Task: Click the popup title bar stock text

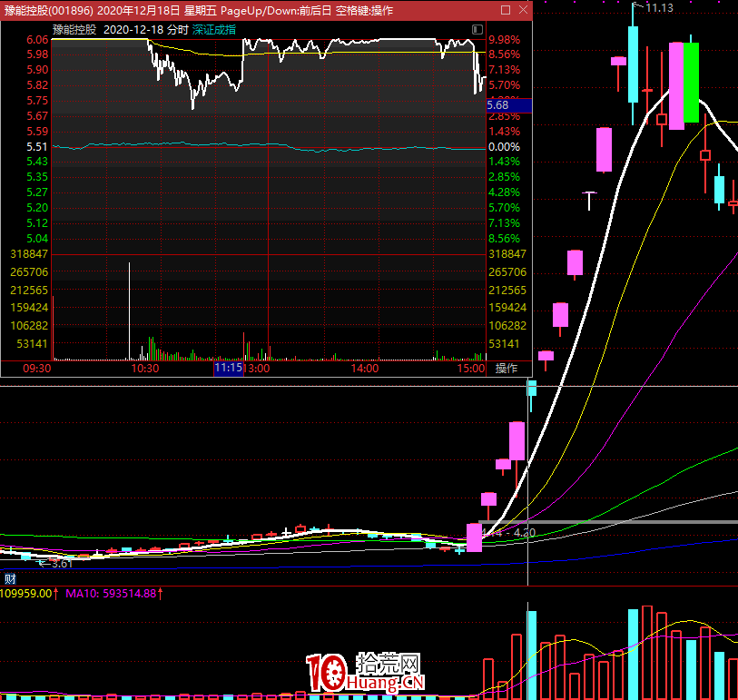Action: tap(199, 10)
